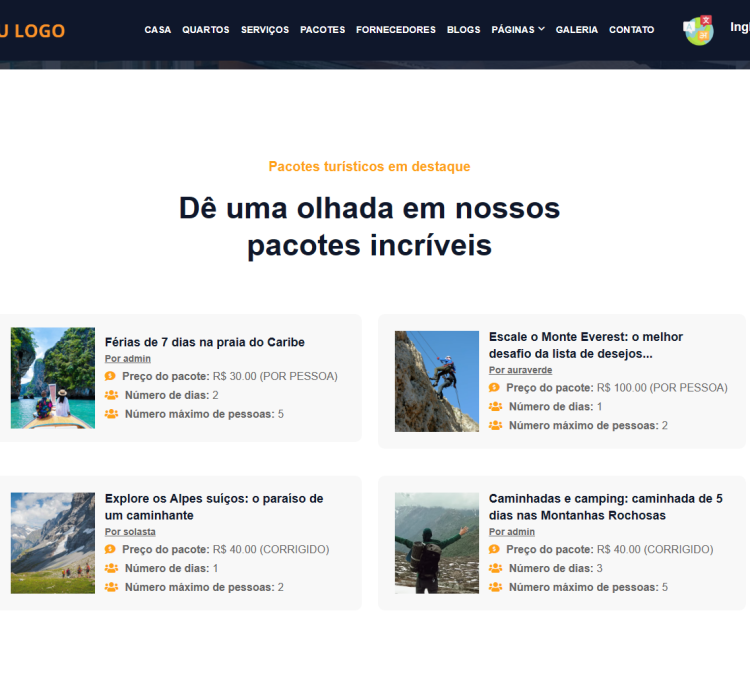Click the Caribe beach boat thumbnail

[x=53, y=378]
